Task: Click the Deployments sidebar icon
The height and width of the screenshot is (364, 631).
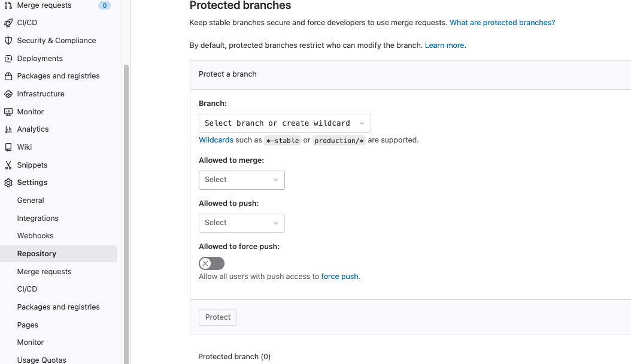Action: (x=10, y=58)
